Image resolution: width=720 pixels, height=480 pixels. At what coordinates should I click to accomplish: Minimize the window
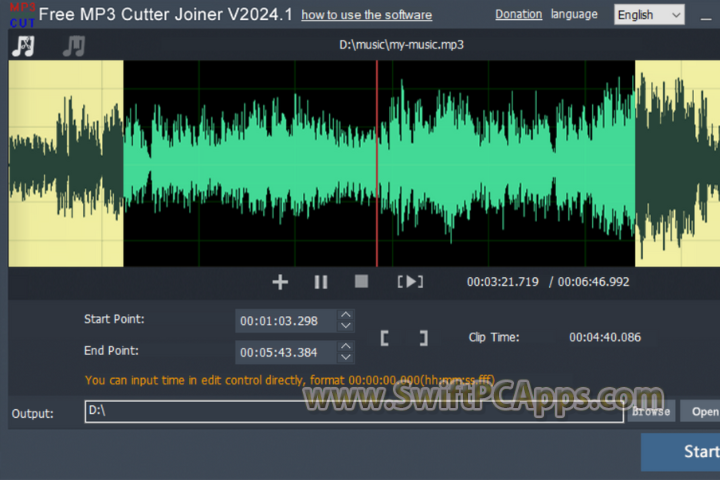click(x=706, y=18)
